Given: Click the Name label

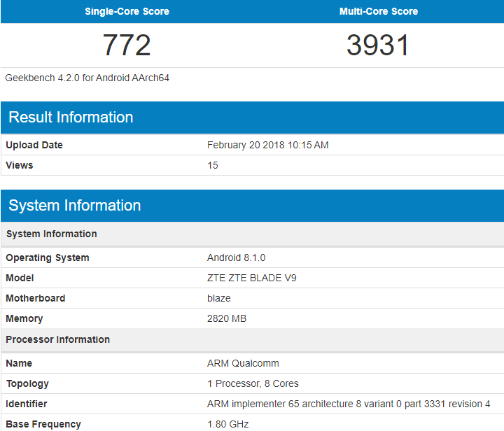Looking at the screenshot, I should [x=19, y=363].
